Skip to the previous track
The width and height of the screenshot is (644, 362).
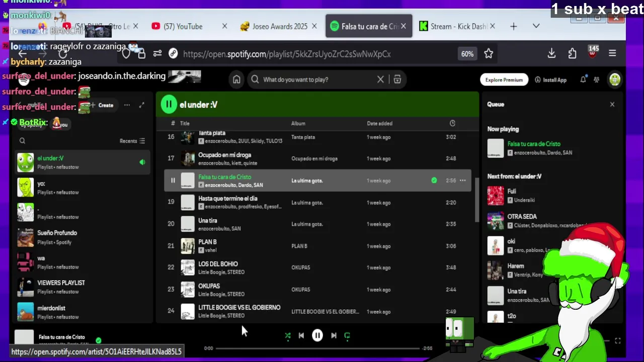click(x=301, y=336)
